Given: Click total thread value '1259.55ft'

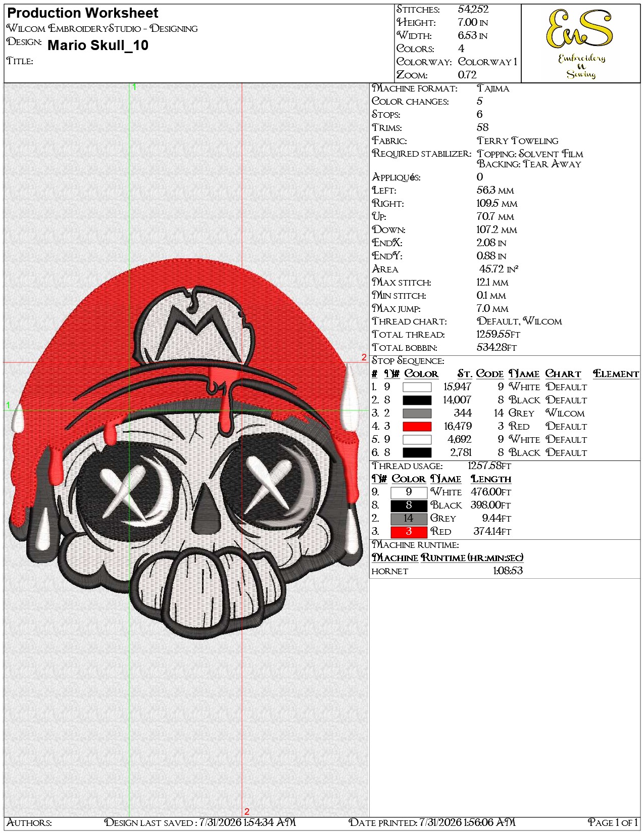Looking at the screenshot, I should (499, 335).
